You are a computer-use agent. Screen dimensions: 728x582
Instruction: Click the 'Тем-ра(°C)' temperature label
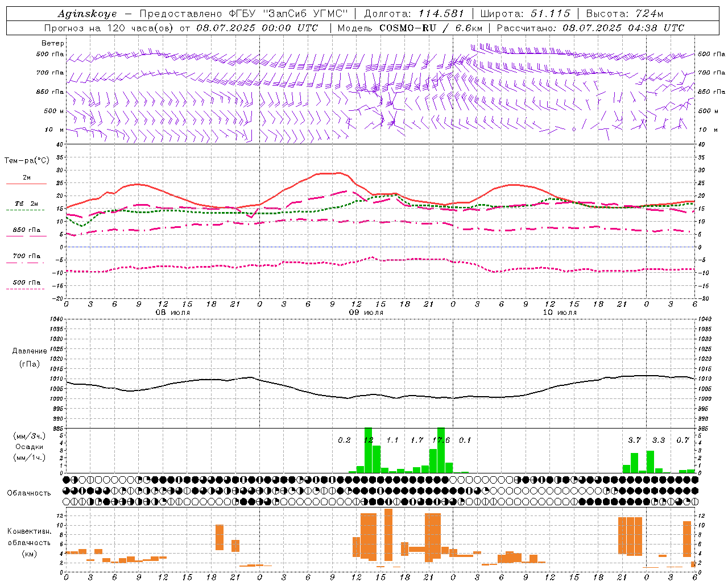coord(27,161)
